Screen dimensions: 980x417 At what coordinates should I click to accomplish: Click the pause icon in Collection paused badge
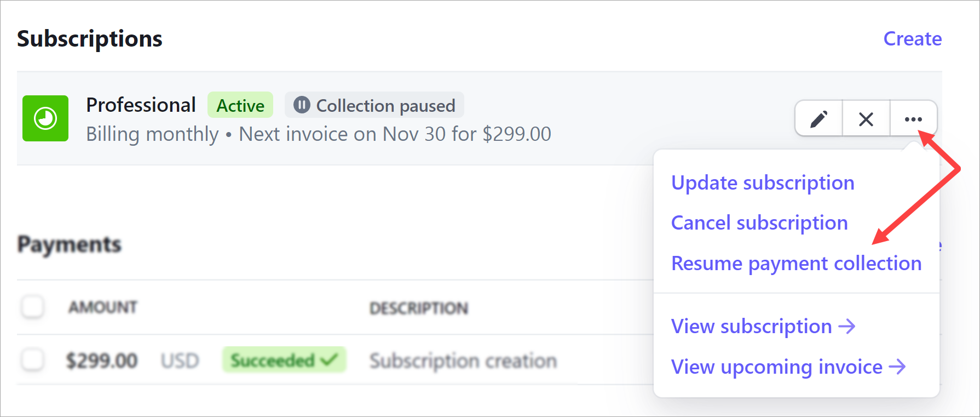(302, 105)
